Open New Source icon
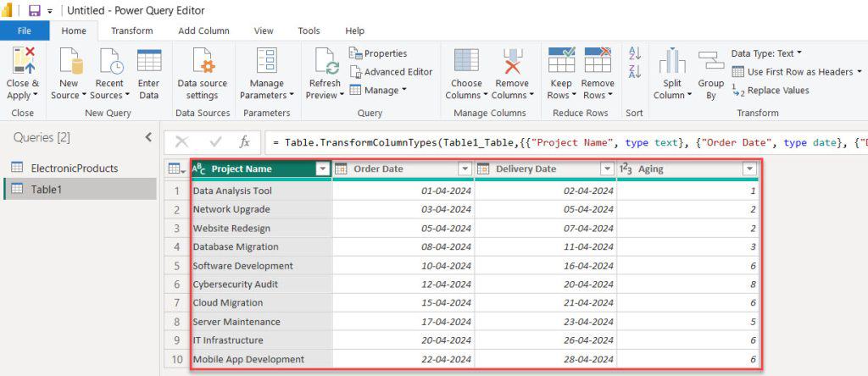The width and height of the screenshot is (868, 376). (x=71, y=60)
